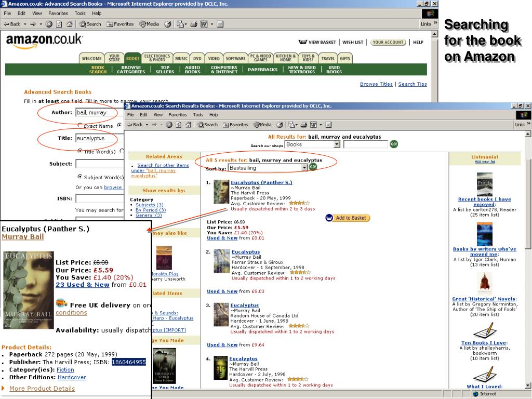Click Back arrow in Search Results window toolbar
This screenshot has width=532, height=399.
click(x=135, y=125)
